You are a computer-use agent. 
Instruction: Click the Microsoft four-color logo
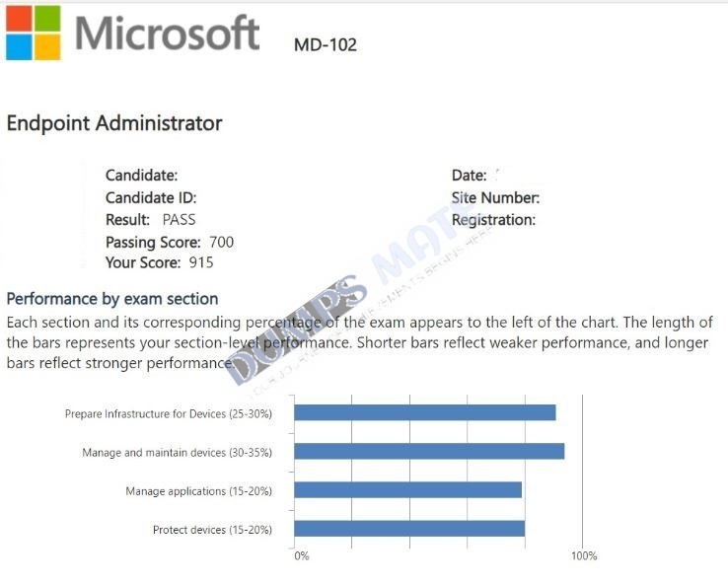[33, 33]
